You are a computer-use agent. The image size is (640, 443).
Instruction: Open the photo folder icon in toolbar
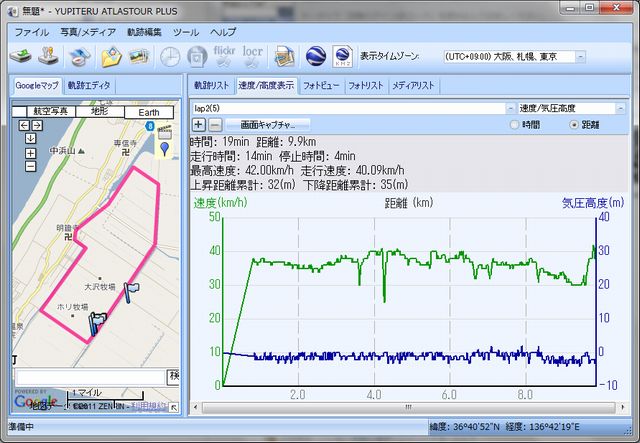click(x=111, y=56)
